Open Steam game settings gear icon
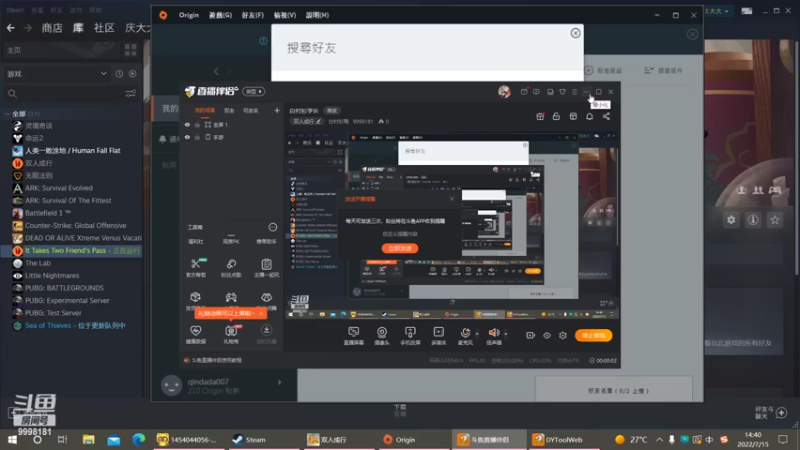 [731, 220]
